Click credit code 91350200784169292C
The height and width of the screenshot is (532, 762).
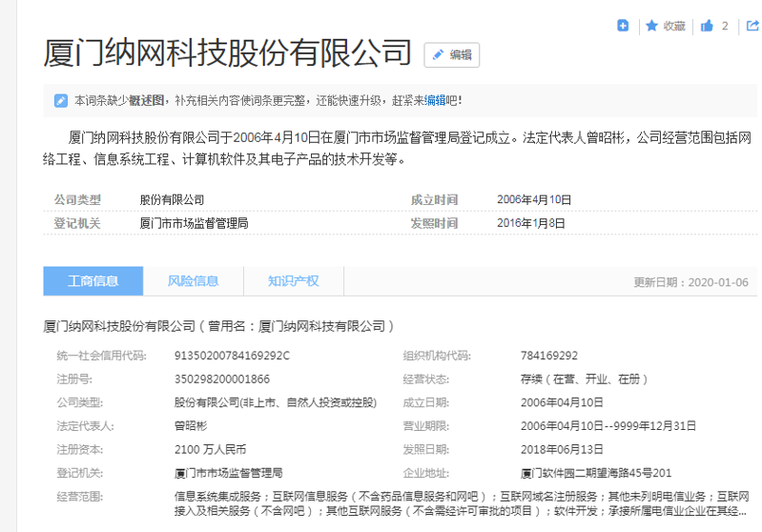[232, 356]
